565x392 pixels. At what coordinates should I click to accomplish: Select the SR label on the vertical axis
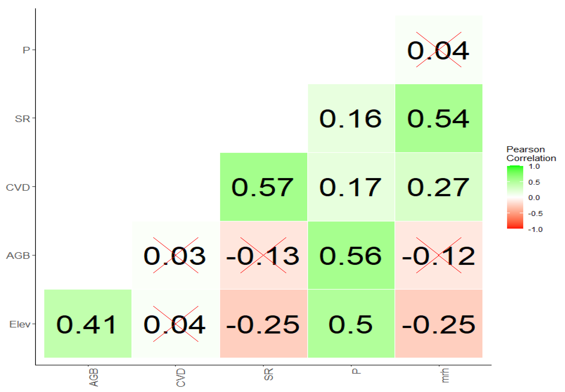coord(22,119)
